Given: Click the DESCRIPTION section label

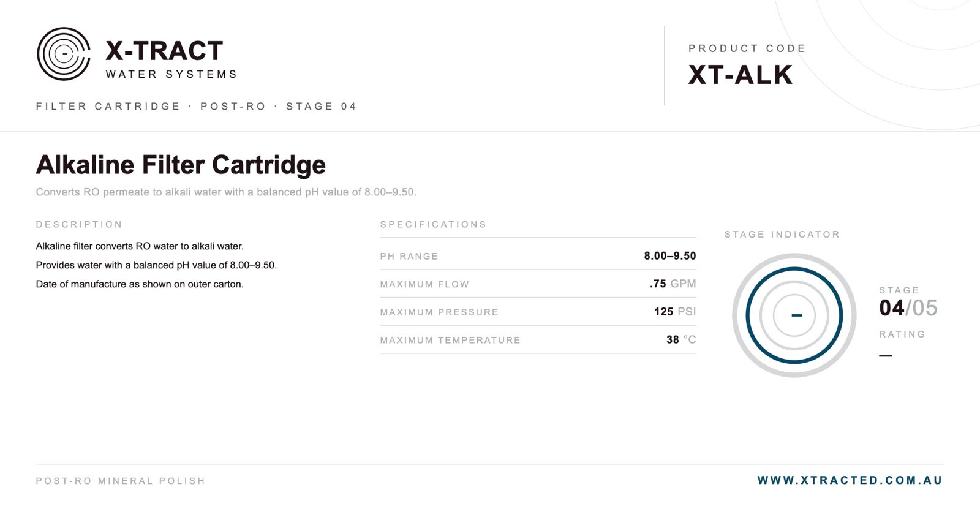Looking at the screenshot, I should coord(79,225).
